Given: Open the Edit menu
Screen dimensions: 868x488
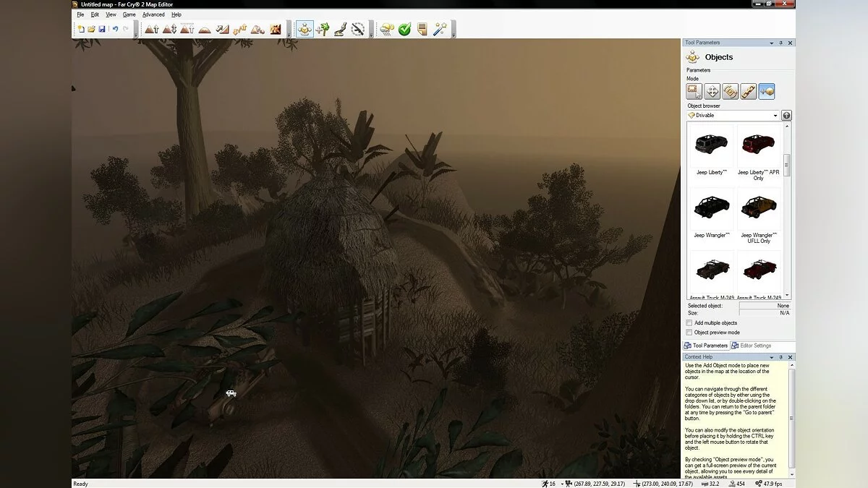Looking at the screenshot, I should point(95,14).
